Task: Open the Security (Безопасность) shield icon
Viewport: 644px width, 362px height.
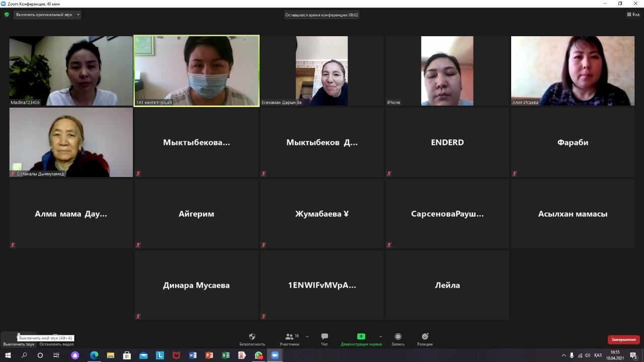Action: 252,339
